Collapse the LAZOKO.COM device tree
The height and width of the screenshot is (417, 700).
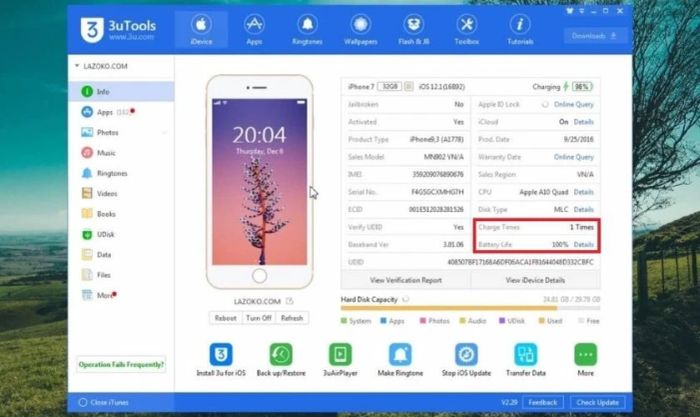pos(77,66)
